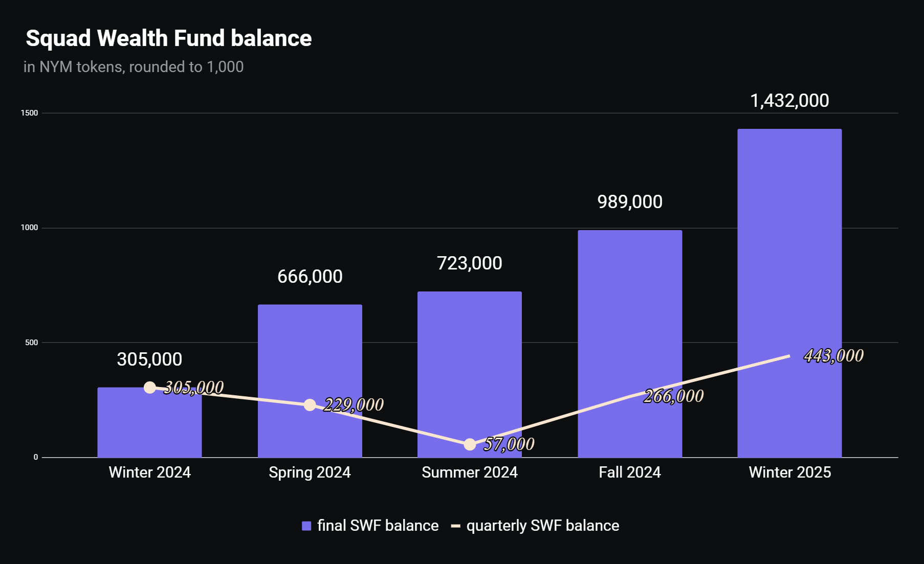Click the Squad Wealth Fund balance title
The image size is (924, 564).
click(x=169, y=38)
